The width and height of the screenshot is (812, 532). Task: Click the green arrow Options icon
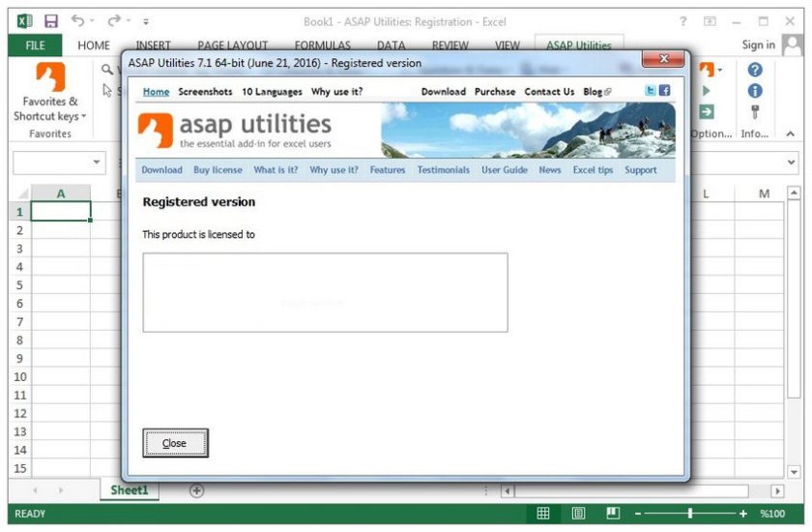[x=707, y=112]
